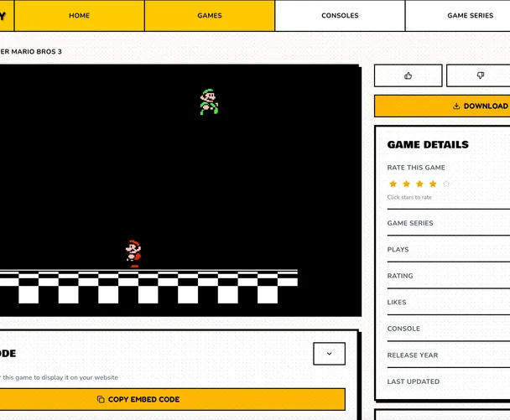This screenshot has width=510, height=420.
Task: Rate the game three stars
Action: coord(419,184)
